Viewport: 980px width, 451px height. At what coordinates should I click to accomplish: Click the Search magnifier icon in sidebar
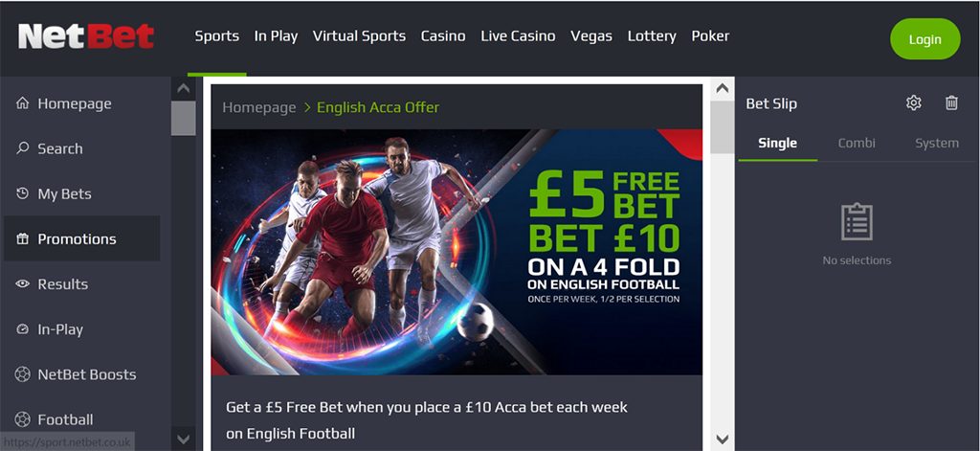23,148
